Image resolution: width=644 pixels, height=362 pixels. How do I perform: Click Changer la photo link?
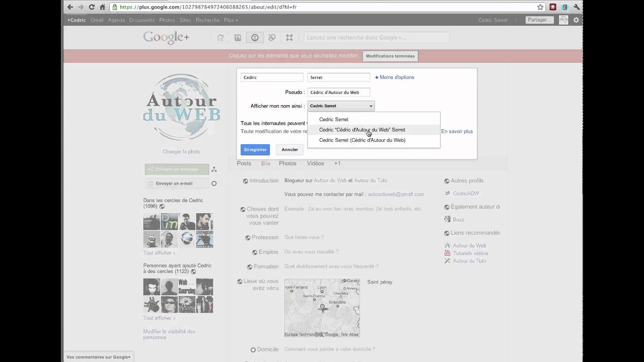coord(182,152)
